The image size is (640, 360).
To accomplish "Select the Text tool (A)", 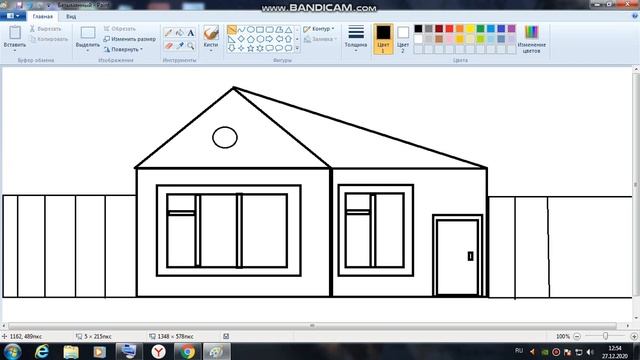I will pyautogui.click(x=191, y=33).
